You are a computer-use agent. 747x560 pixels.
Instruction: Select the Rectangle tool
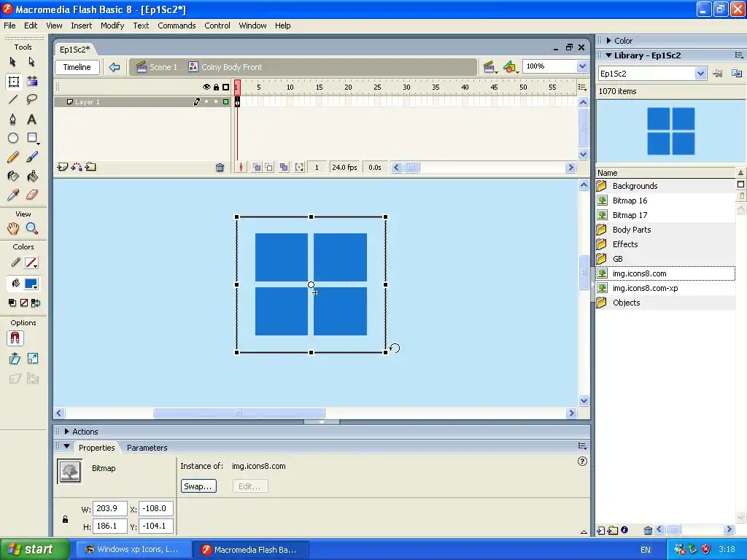click(32, 138)
